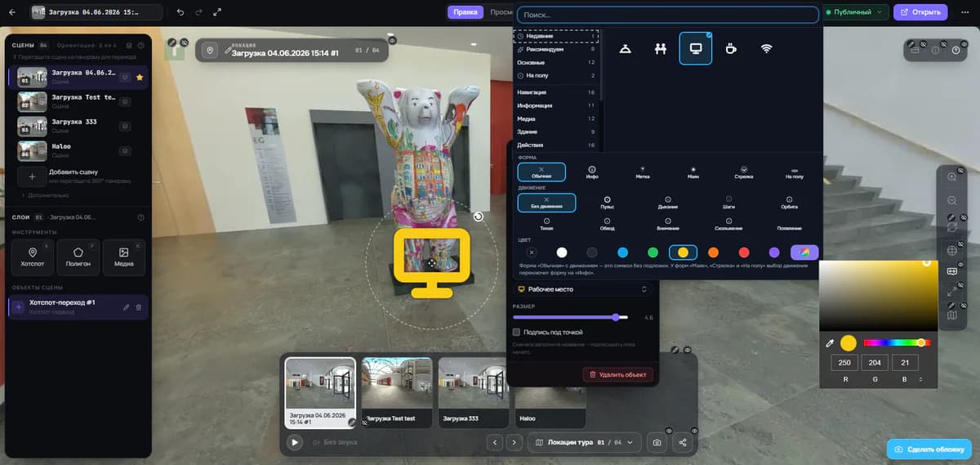Open help icon in Слои panel header
Screen dimensions: 980x465
click(x=140, y=217)
